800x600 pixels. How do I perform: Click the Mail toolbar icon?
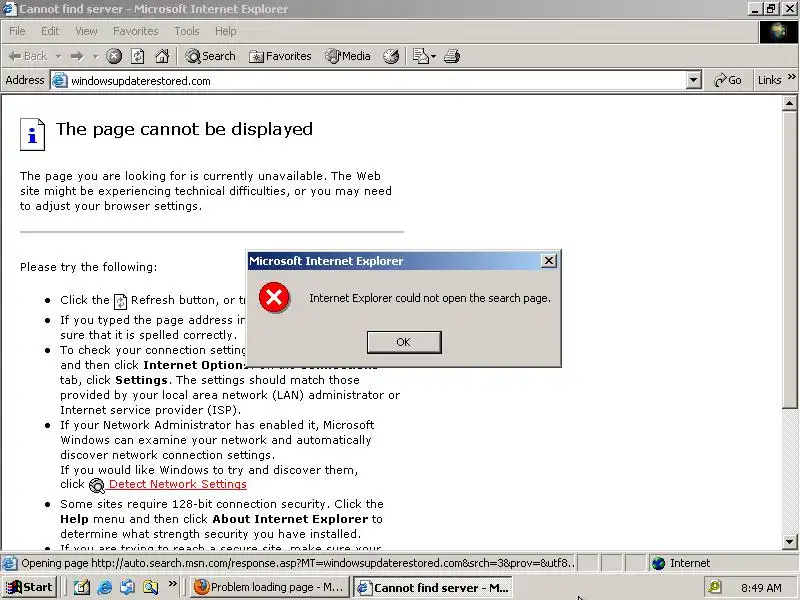[420, 56]
